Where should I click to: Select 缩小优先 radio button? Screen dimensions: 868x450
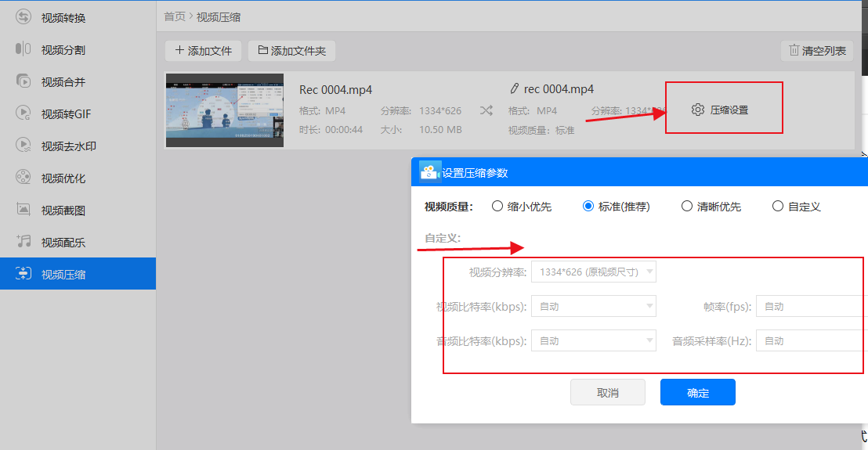497,206
